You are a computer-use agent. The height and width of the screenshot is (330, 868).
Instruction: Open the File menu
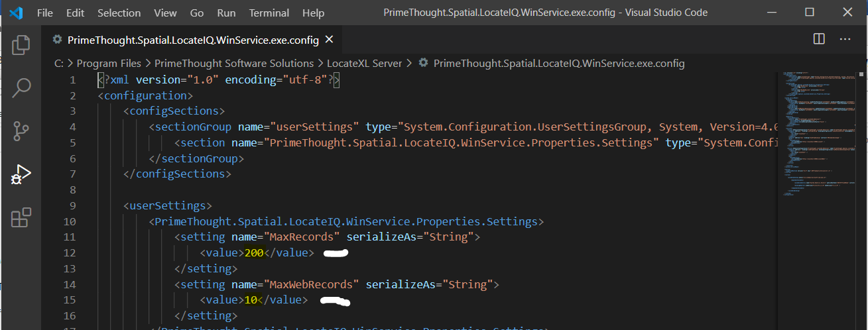[45, 13]
